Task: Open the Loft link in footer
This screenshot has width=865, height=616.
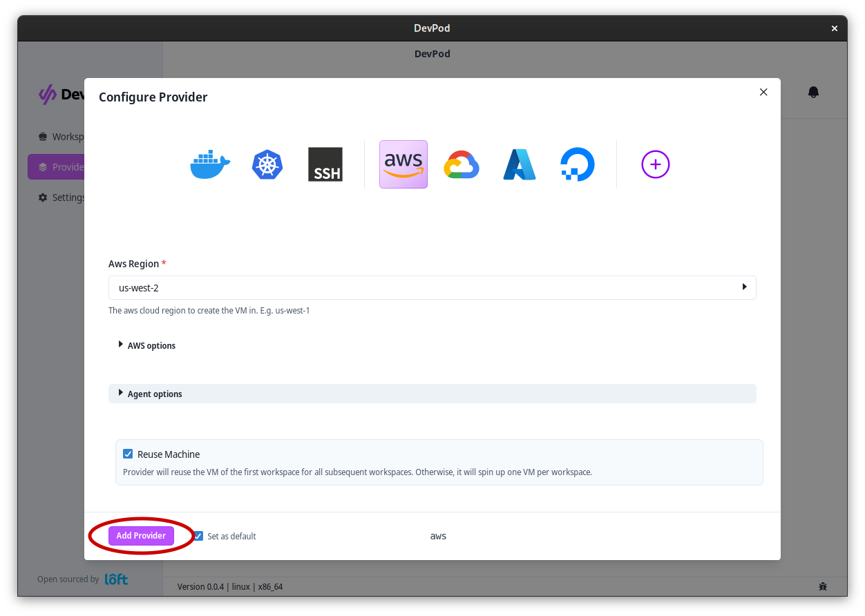Action: point(116,579)
